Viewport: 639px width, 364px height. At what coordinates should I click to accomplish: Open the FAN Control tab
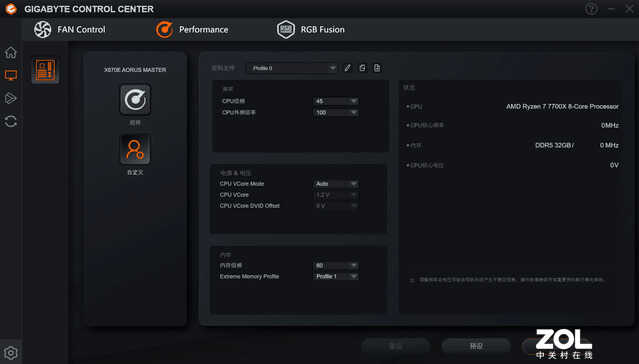(69, 29)
